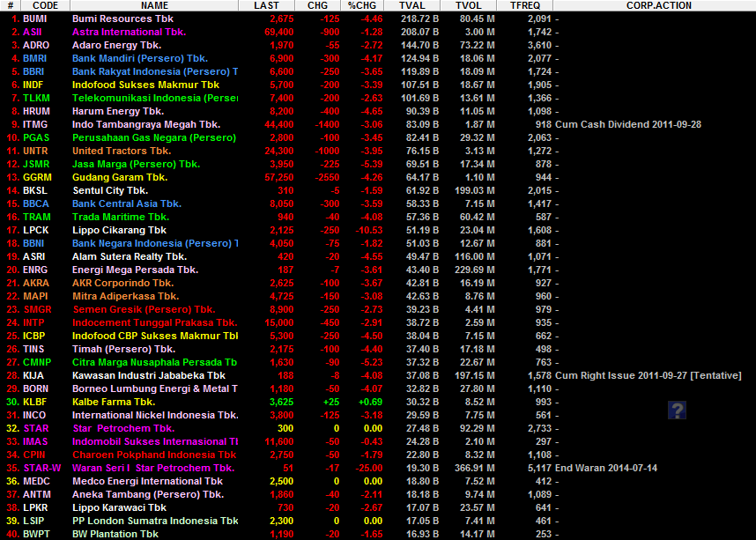The image size is (756, 540).
Task: Select stock code BUMI
Action: [x=34, y=18]
